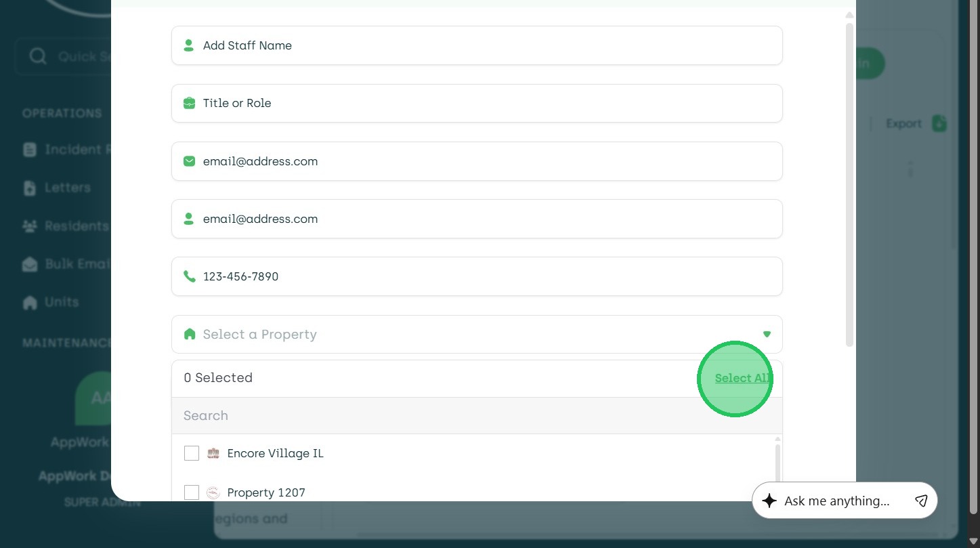
Task: Click the Quick Search magnifier icon
Action: 38,56
